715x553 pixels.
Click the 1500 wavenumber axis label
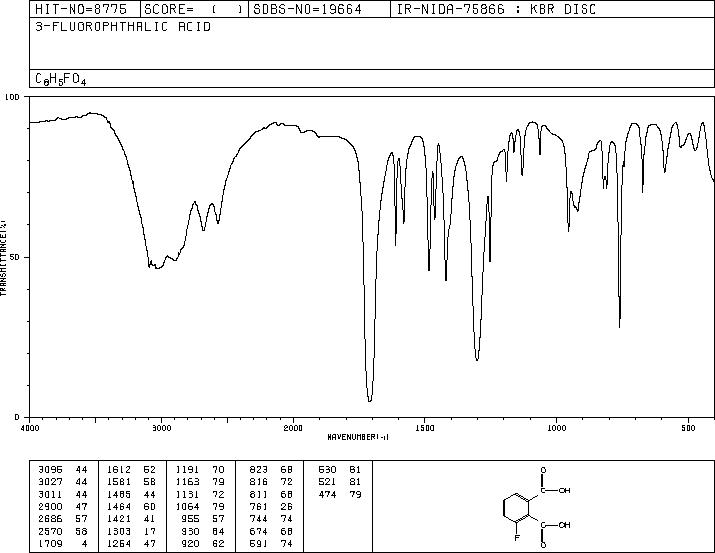[425, 428]
